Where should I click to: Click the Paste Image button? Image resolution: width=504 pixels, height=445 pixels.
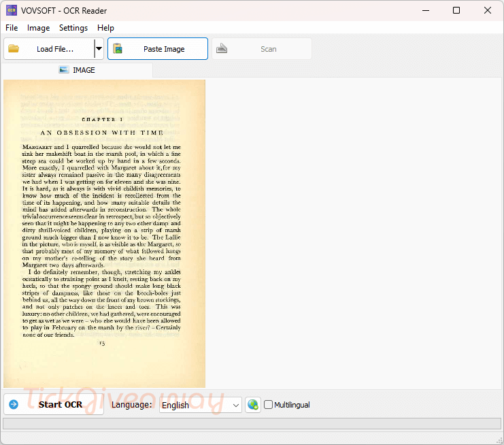158,49
